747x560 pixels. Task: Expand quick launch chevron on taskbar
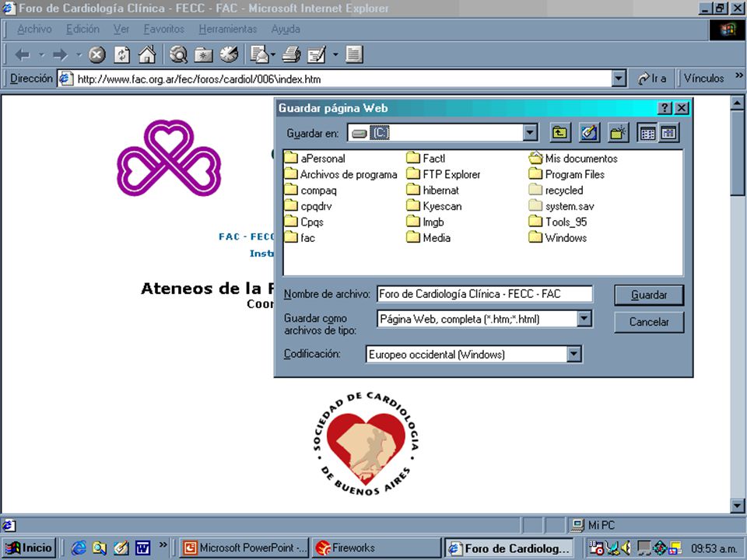point(163,544)
